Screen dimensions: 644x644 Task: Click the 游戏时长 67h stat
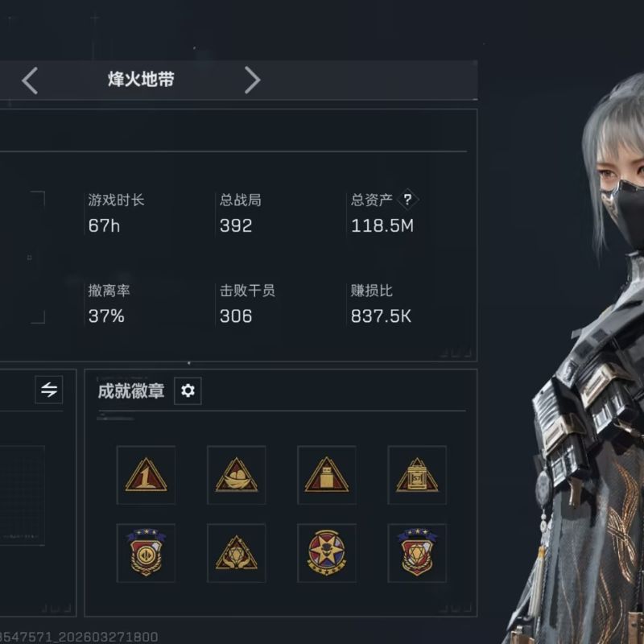116,213
